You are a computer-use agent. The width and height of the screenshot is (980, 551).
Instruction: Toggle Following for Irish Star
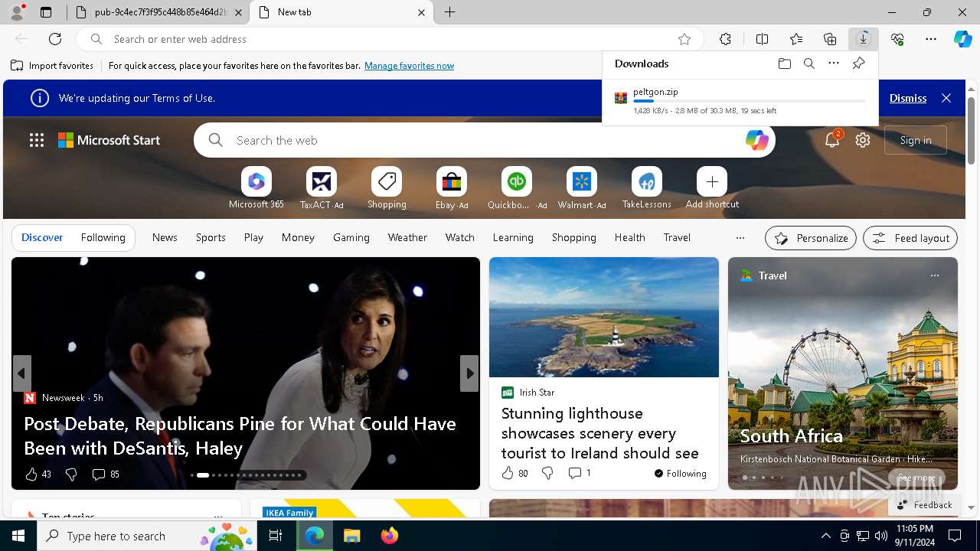point(680,474)
